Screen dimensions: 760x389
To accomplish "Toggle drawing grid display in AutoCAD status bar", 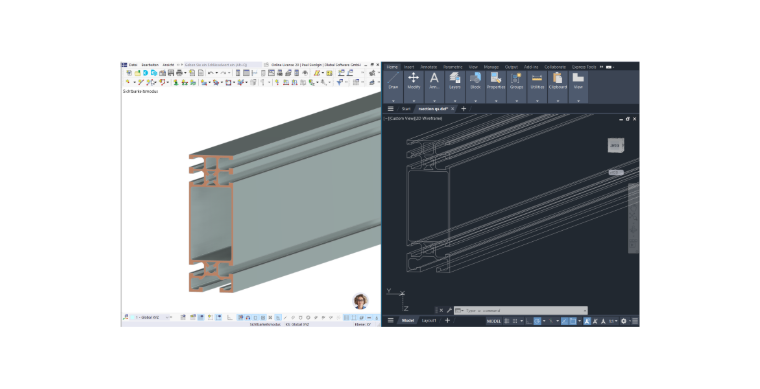I will 507,321.
